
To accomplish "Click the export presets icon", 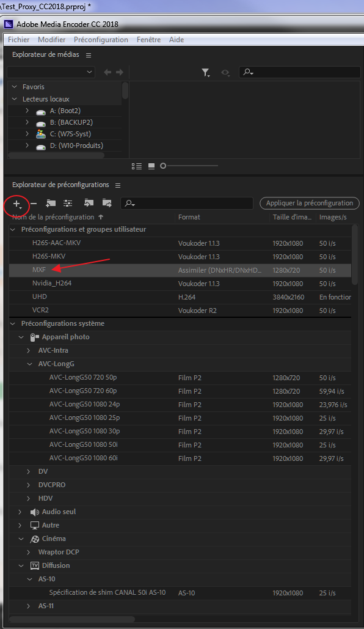I will (x=107, y=203).
